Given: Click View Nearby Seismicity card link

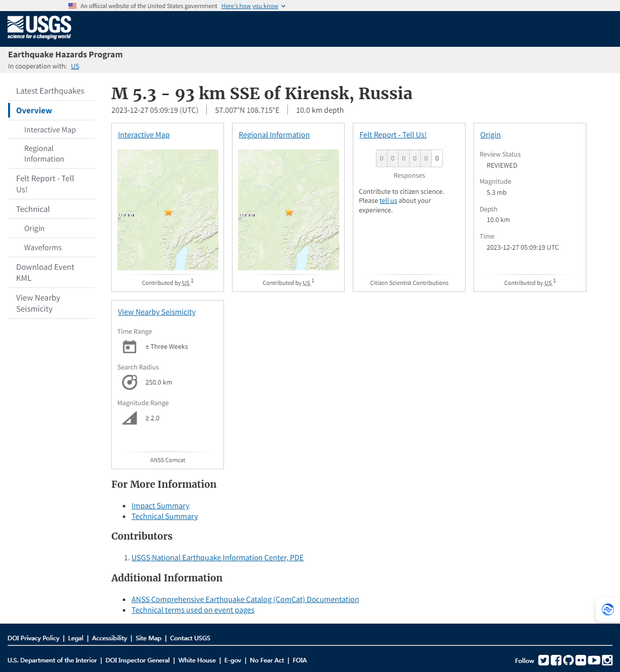Looking at the screenshot, I should [x=157, y=312].
